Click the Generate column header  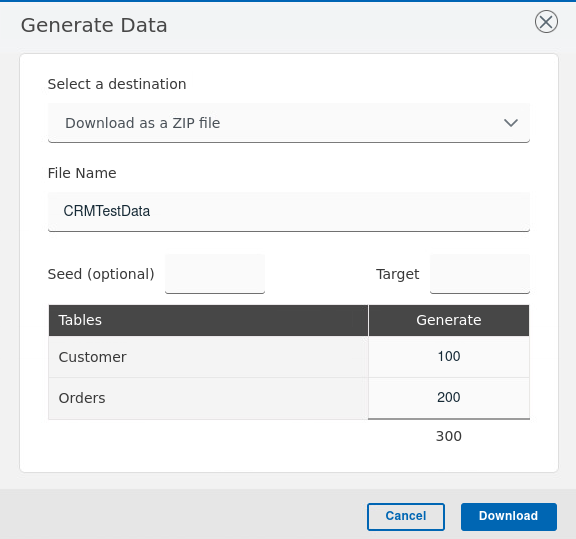point(449,320)
